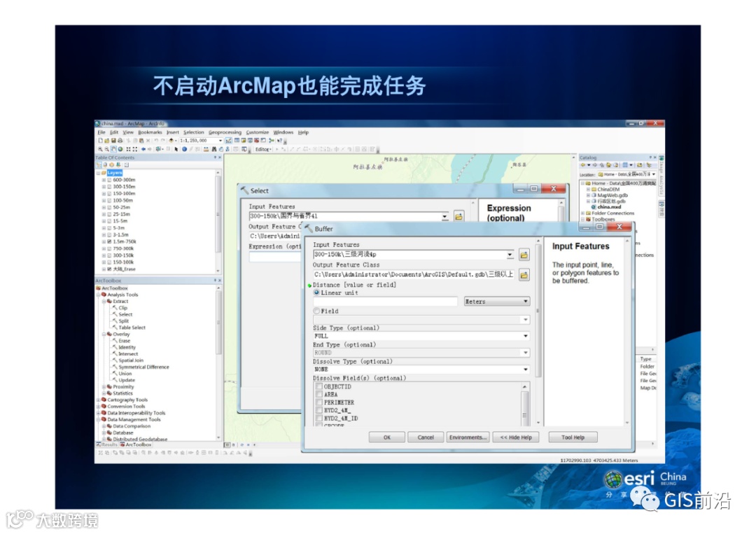
Task: Open the Bookmarks menu
Action: point(150,132)
